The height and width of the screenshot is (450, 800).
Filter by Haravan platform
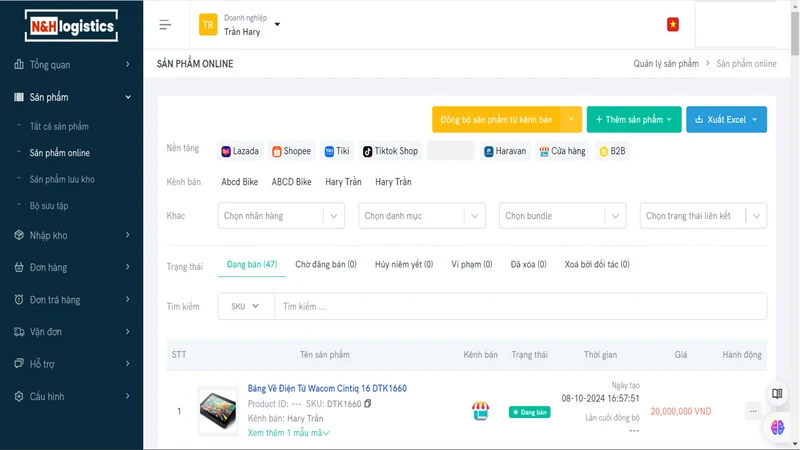pyautogui.click(x=505, y=151)
